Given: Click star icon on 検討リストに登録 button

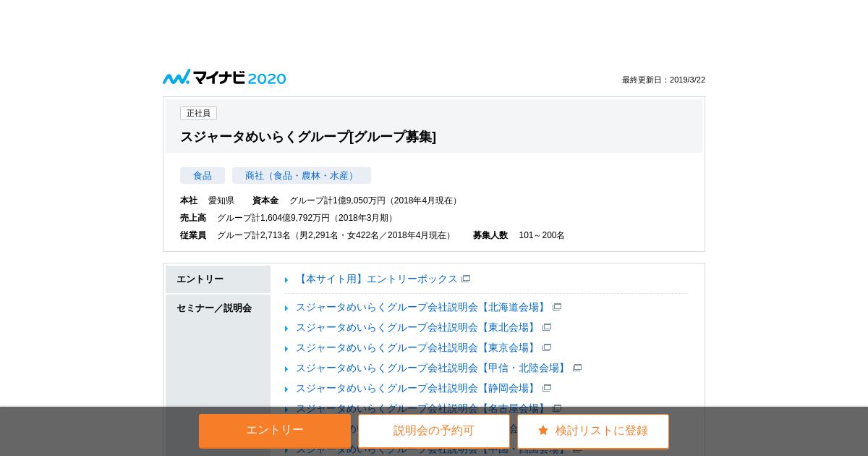Looking at the screenshot, I should [543, 430].
